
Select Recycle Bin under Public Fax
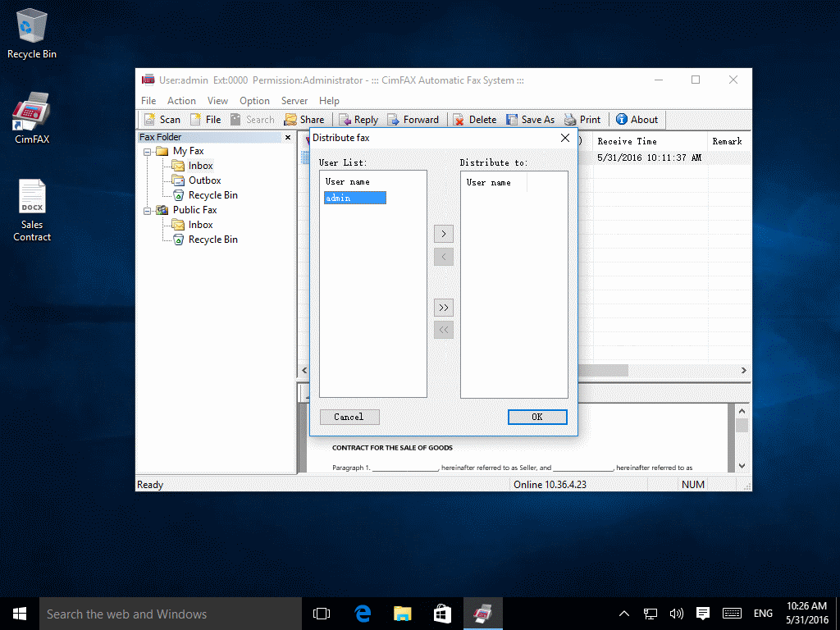coord(212,240)
